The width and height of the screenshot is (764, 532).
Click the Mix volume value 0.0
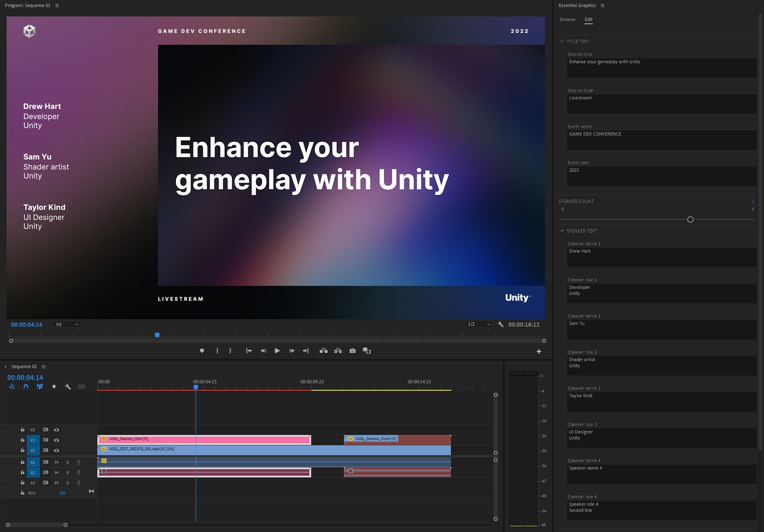[x=62, y=493]
